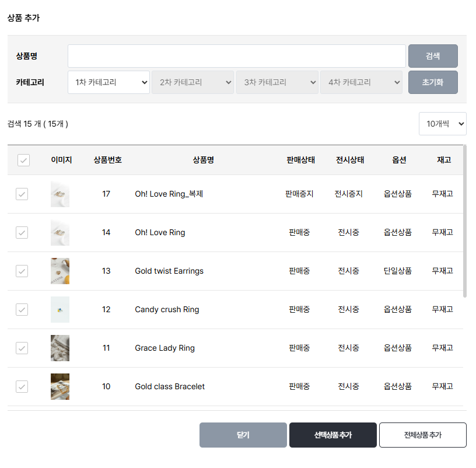
Task: Click the 선택상품 추가 button
Action: [x=332, y=435]
